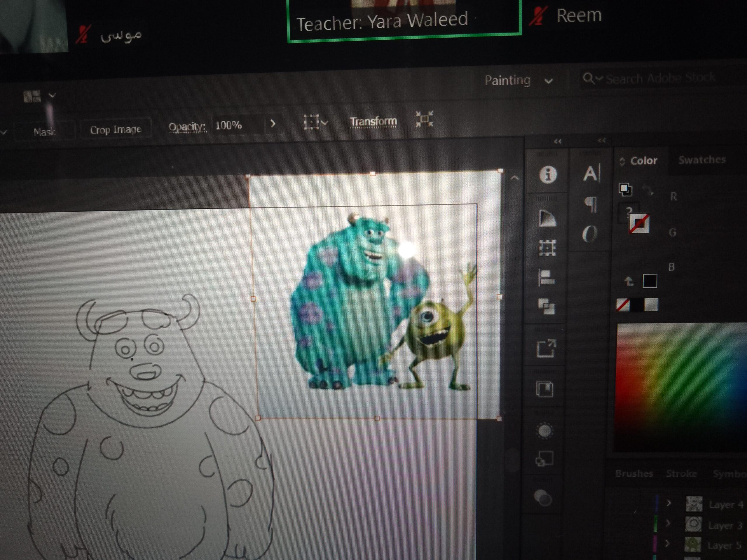747x560 pixels.
Task: Click the Isolate Selected Object icon
Action: [425, 120]
